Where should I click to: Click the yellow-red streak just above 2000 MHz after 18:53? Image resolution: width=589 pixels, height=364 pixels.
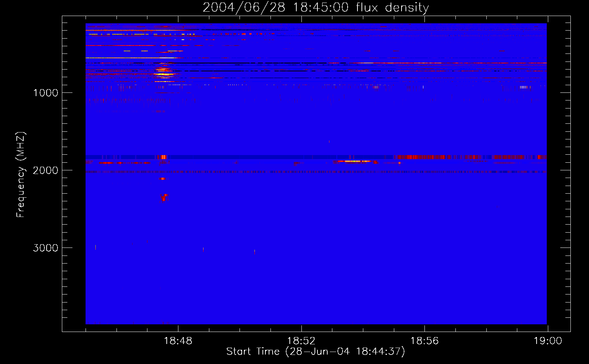[x=355, y=161]
